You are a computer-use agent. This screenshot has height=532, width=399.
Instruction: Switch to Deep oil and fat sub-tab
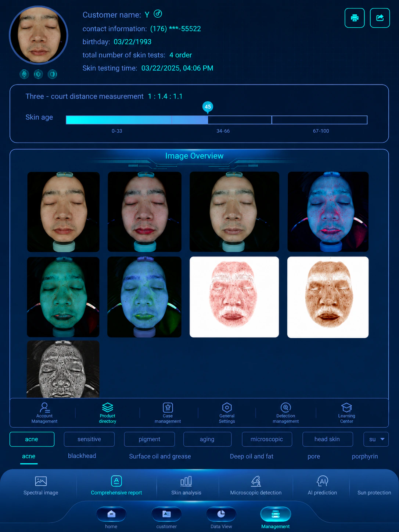[x=252, y=456]
